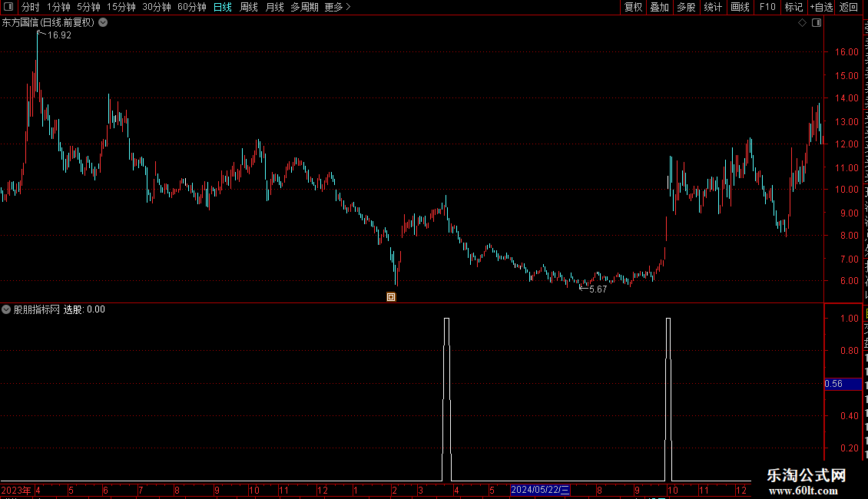Click the 股朋指标网 indicator name

click(37, 309)
